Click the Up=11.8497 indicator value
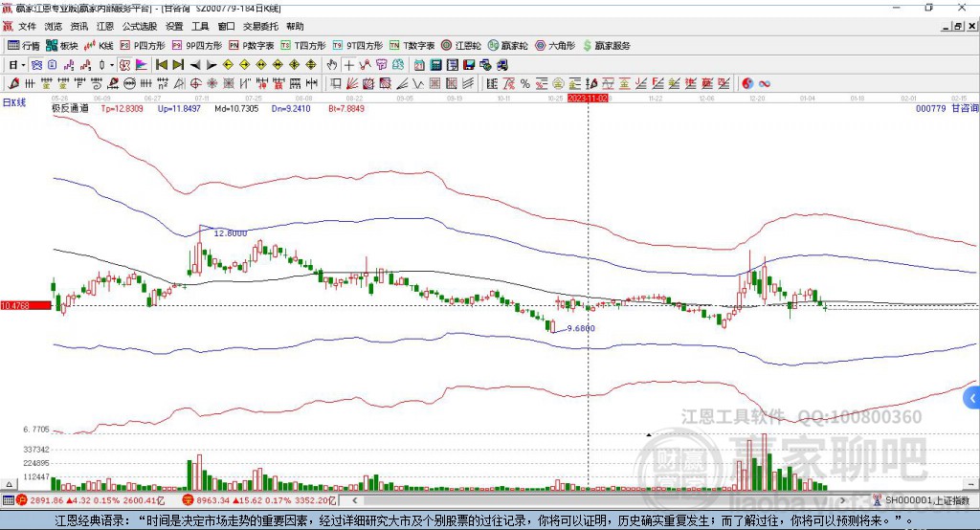 [x=179, y=108]
